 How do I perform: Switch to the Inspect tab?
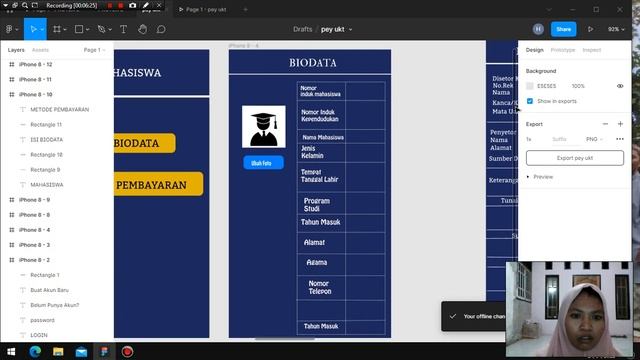(x=591, y=50)
